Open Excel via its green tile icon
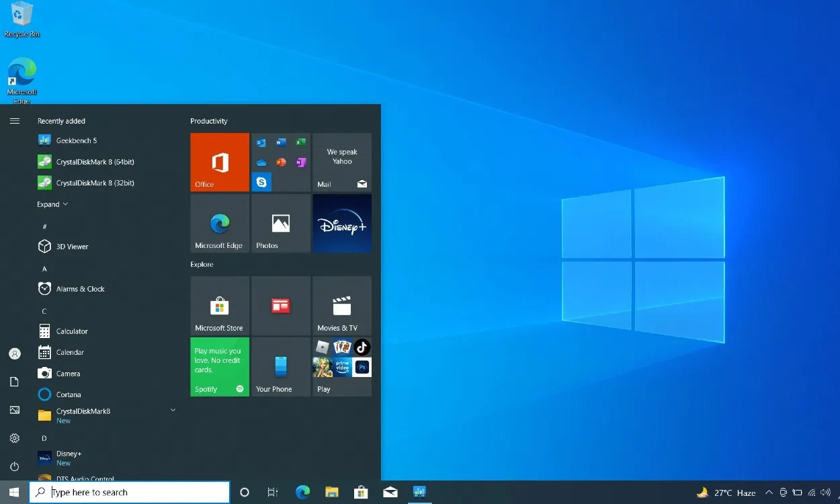Image resolution: width=840 pixels, height=504 pixels. coord(300,142)
